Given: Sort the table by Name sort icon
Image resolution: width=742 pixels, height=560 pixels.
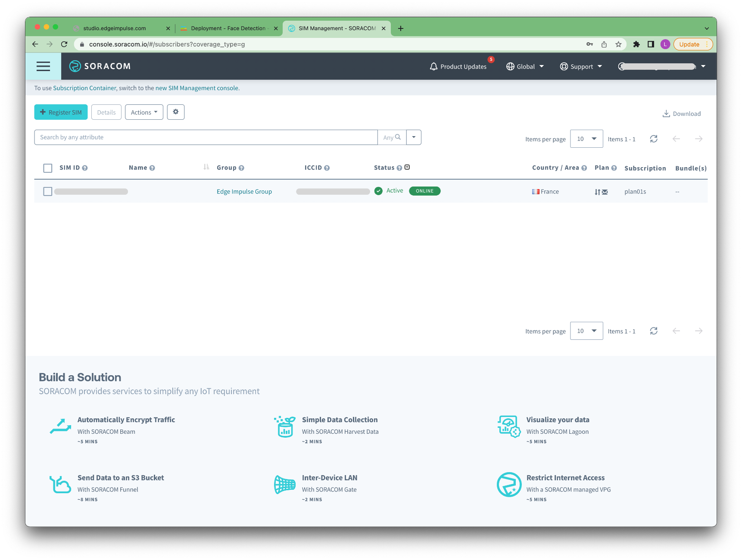Looking at the screenshot, I should (x=206, y=167).
